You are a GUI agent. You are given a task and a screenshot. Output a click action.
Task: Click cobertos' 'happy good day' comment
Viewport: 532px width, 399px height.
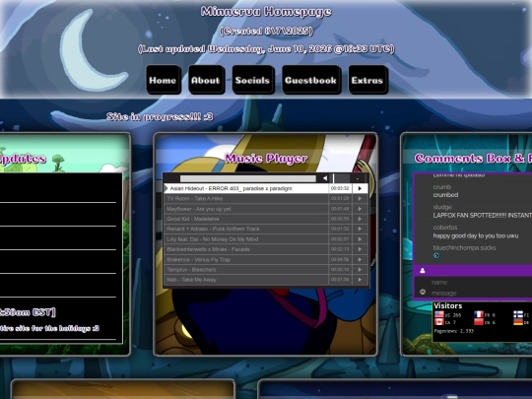pyautogui.click(x=476, y=235)
